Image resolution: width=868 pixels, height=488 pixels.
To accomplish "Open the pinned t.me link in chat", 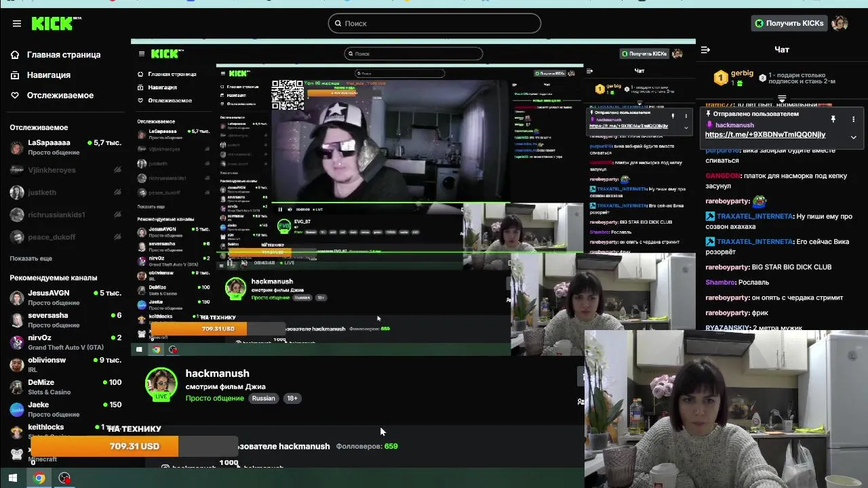I will coord(765,134).
